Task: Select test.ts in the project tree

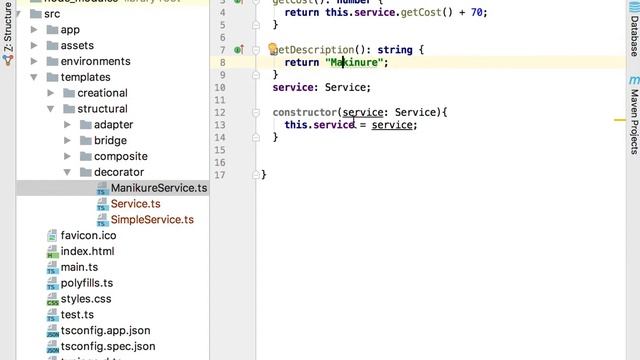Action: coord(77,315)
